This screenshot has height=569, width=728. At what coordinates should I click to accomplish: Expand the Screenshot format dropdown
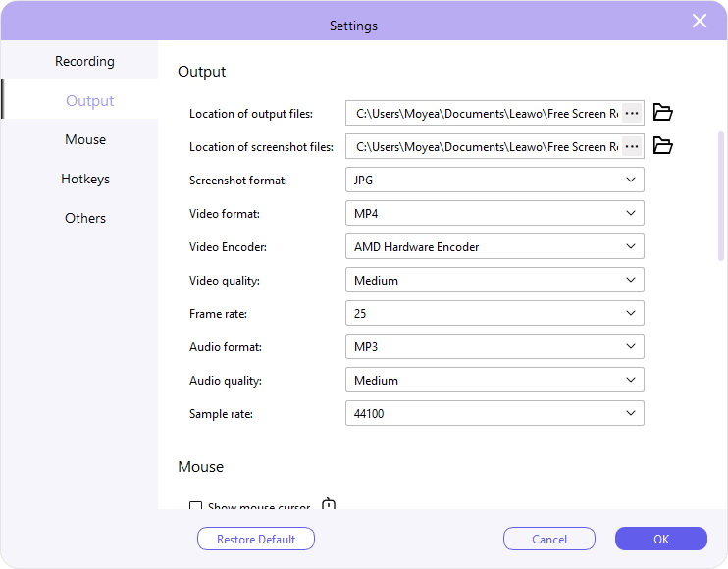[494, 181]
